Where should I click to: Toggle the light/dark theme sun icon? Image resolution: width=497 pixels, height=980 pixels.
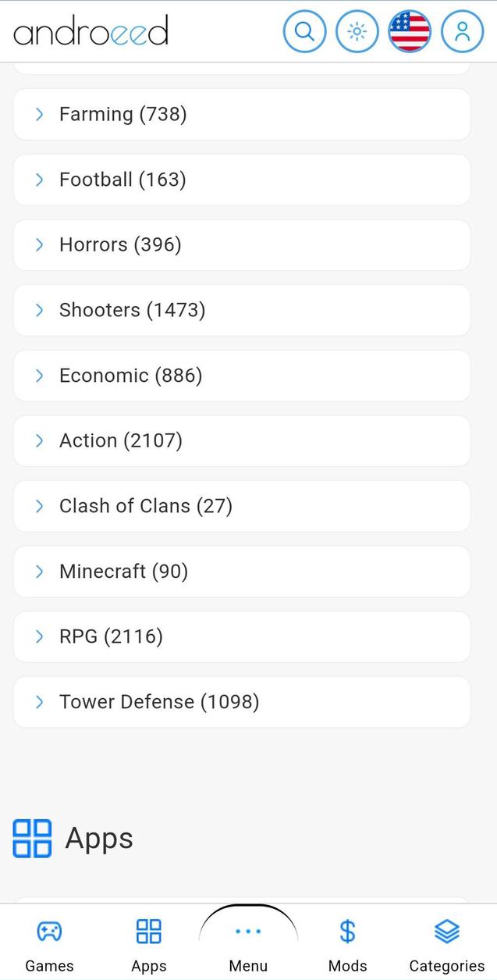coord(357,32)
